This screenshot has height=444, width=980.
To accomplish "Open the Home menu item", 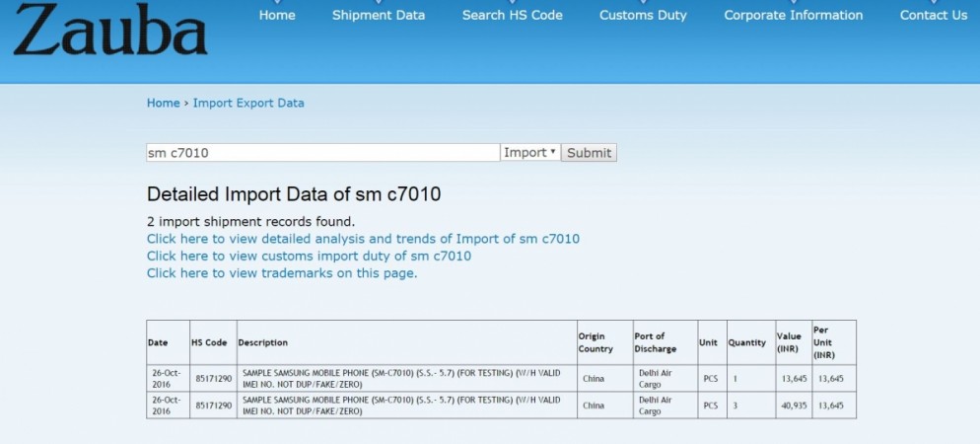I will pos(277,15).
